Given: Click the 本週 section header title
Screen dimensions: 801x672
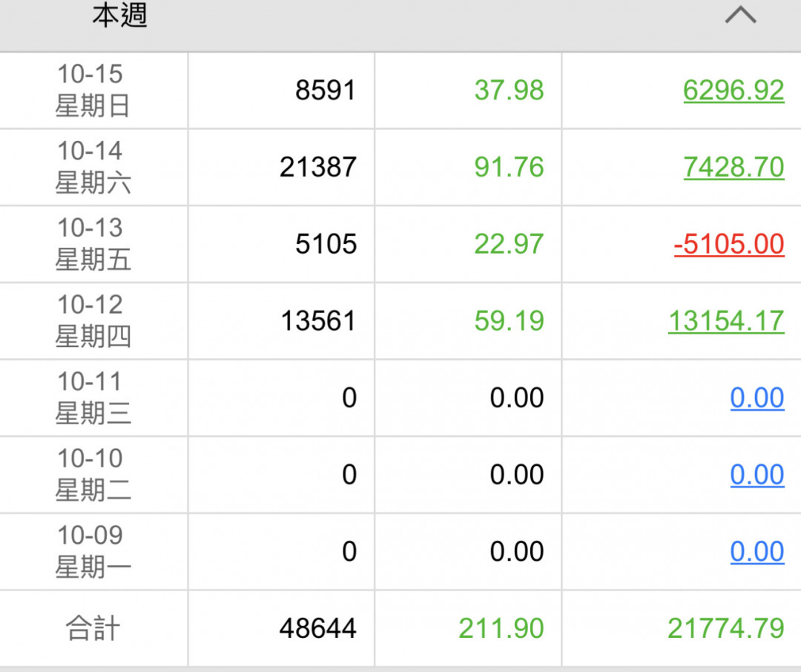Looking at the screenshot, I should click(x=120, y=15).
